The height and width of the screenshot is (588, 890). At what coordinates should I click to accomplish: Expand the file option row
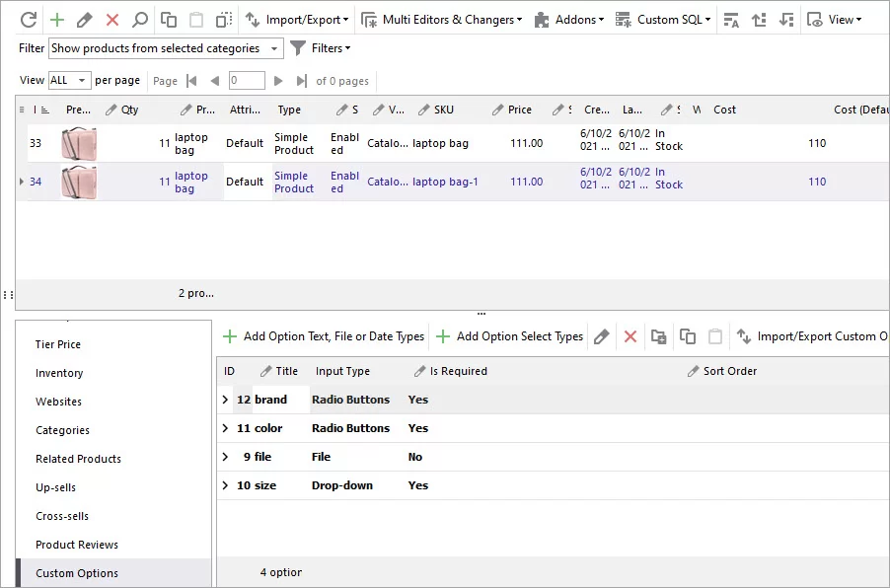point(225,457)
